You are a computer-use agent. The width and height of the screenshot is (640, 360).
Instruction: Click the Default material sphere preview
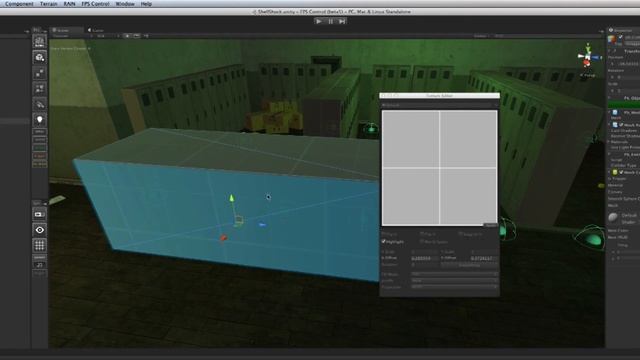point(613,218)
